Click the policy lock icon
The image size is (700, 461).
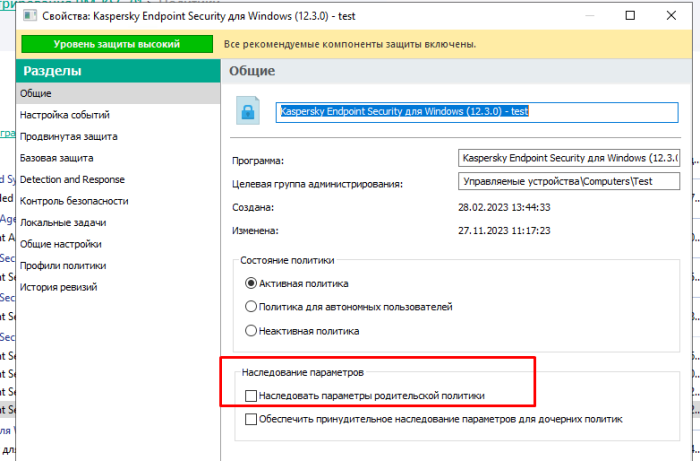point(248,111)
